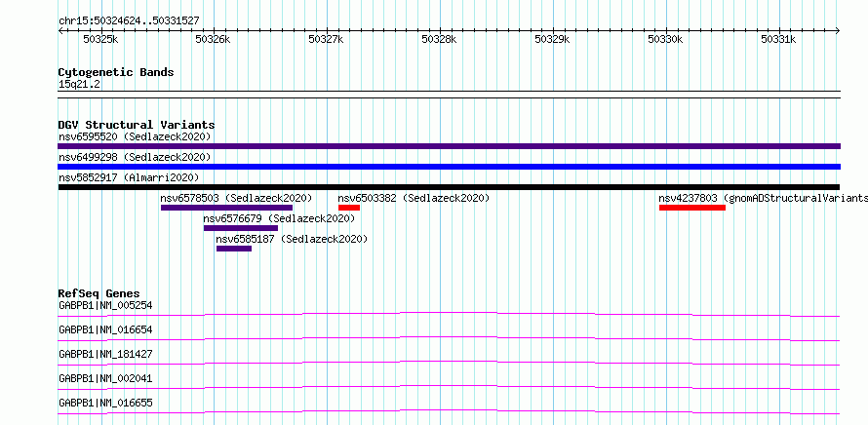Click the Cytogenetic Bands track heading
Viewport: 868px width, 425px height.
(x=116, y=72)
